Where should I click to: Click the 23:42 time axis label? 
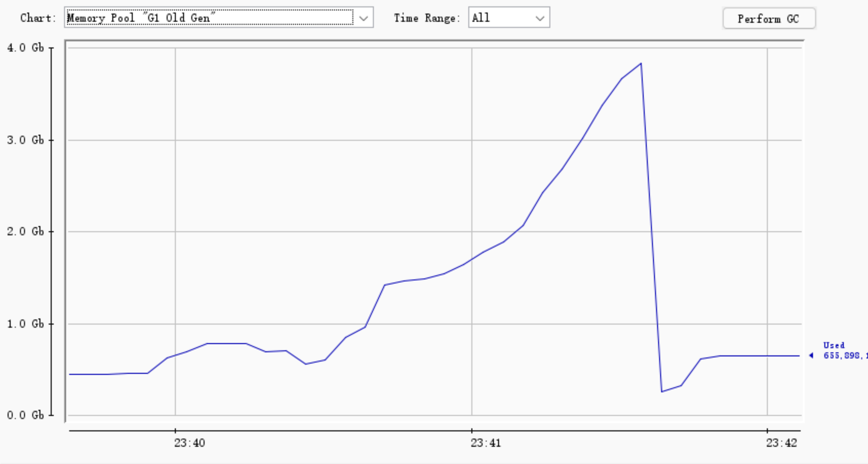(781, 443)
